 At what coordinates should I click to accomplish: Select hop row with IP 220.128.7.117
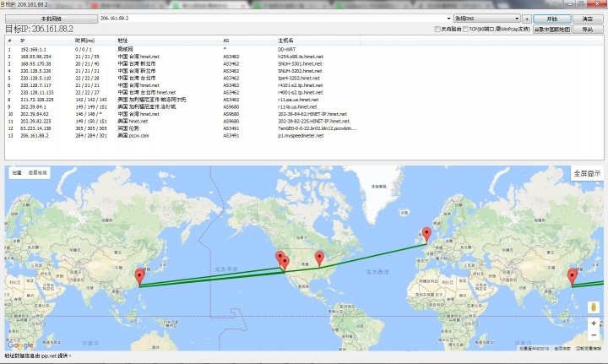(182, 85)
